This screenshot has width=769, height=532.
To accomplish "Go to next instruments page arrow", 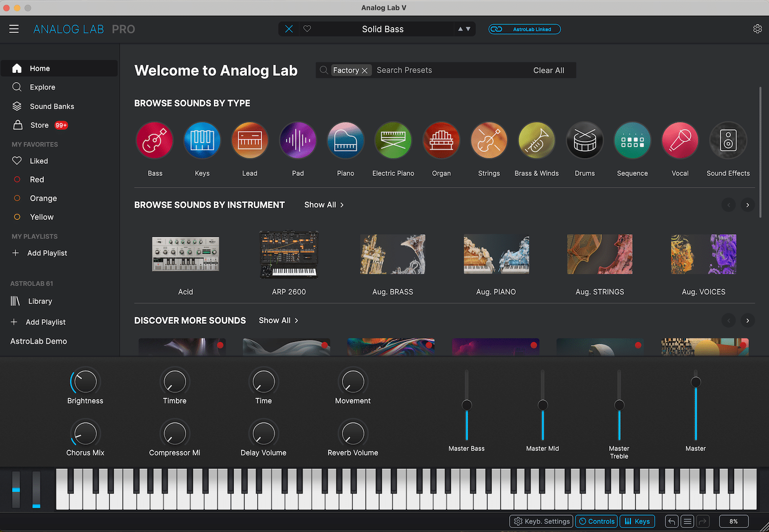I will 747,205.
